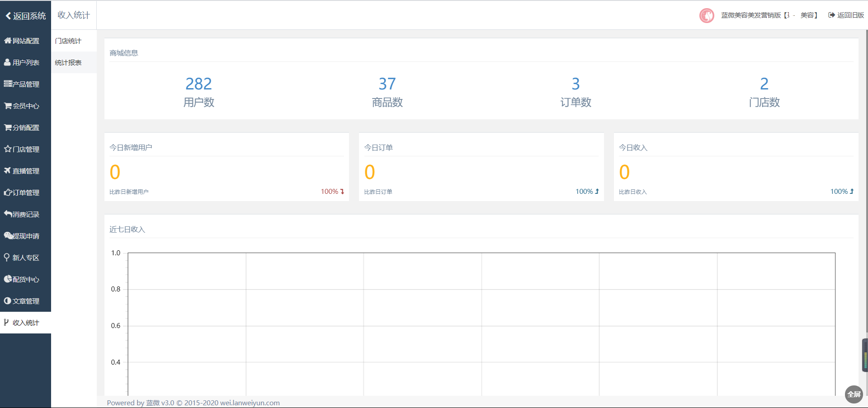
Task: Click the 近七日收入 chart title
Action: 127,229
